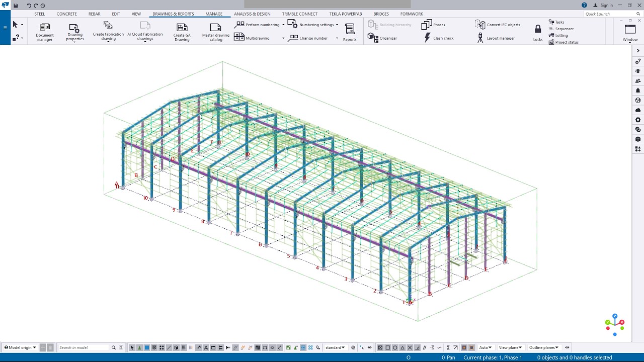Expand the Numbering settings dropdown arrow

337,25
